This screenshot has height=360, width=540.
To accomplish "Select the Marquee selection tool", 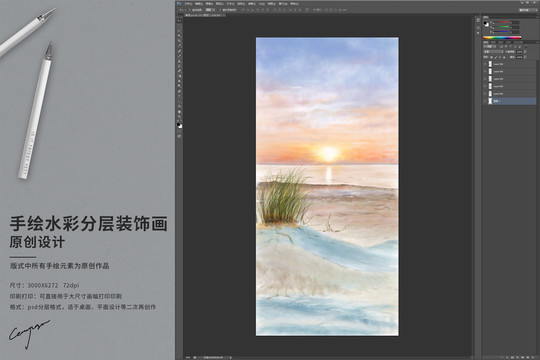I will [x=179, y=26].
